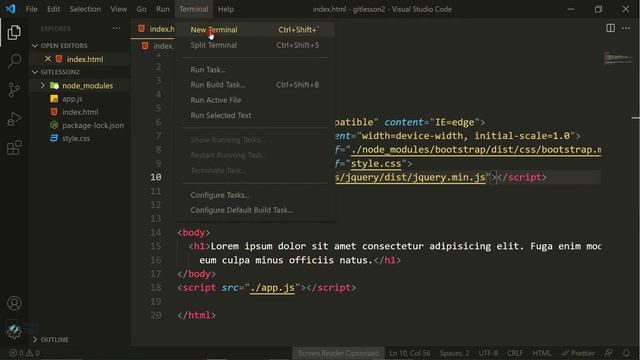Select Run Active File menu entry

pyautogui.click(x=255, y=100)
